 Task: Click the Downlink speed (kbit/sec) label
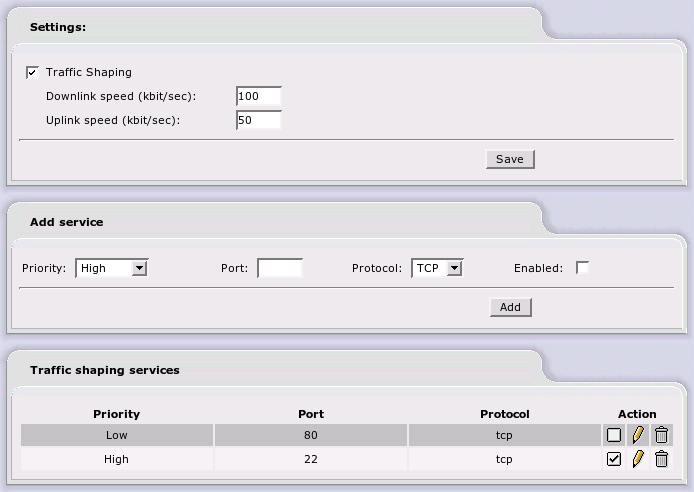(121, 96)
